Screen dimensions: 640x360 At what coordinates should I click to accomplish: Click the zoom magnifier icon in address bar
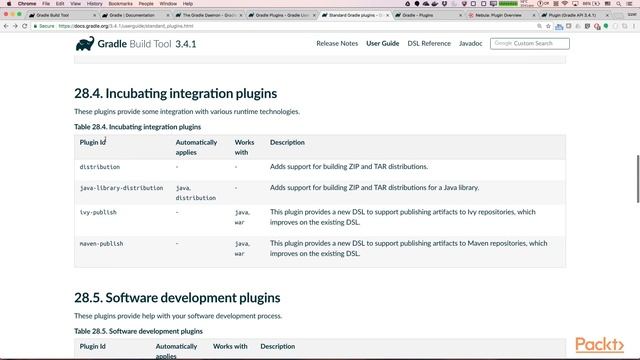click(x=539, y=26)
